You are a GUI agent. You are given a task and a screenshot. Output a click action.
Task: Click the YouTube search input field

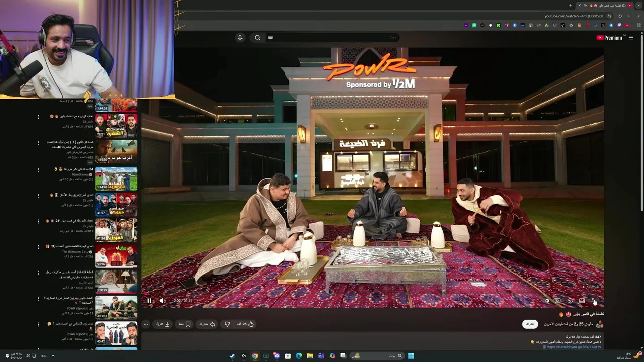click(x=332, y=38)
